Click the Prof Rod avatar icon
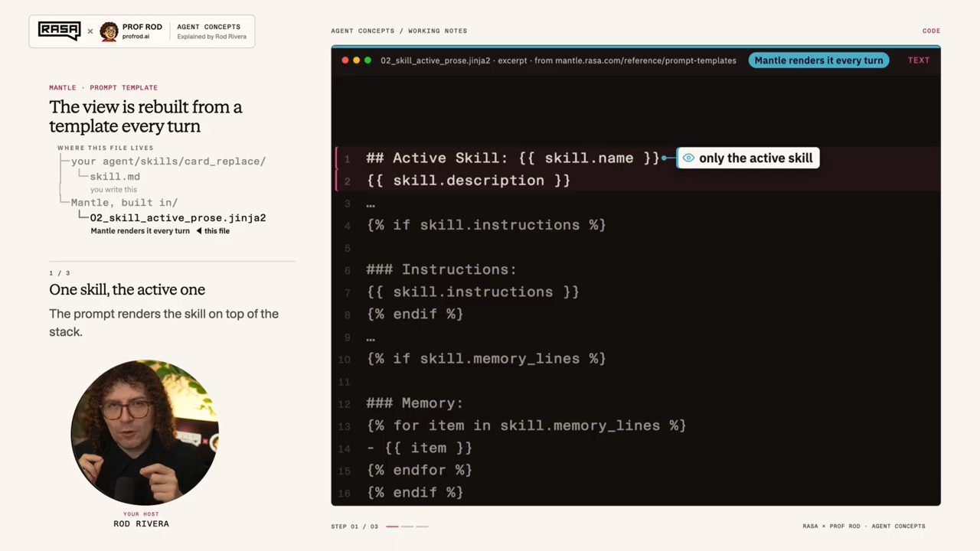Viewport: 980px width, 551px height. pos(109,31)
